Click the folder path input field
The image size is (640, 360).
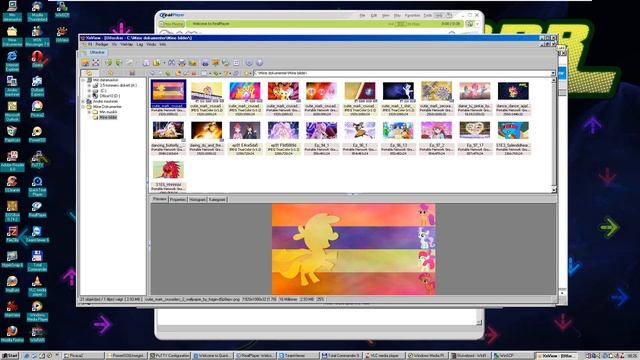click(x=402, y=73)
